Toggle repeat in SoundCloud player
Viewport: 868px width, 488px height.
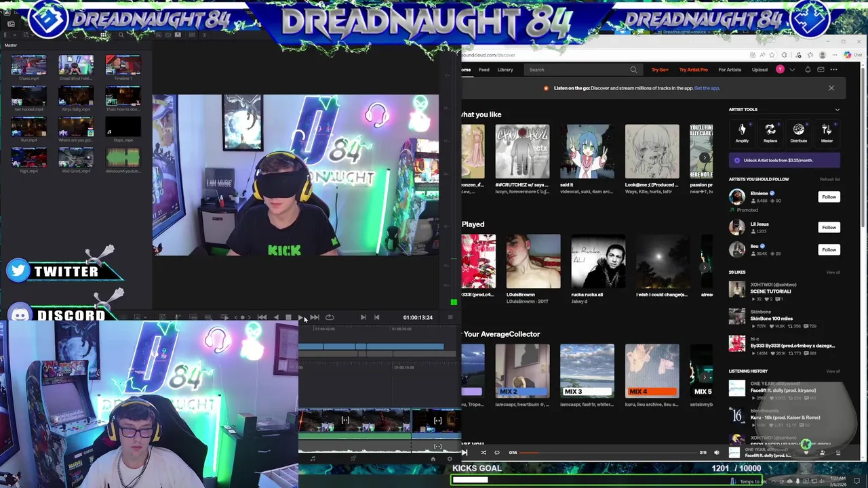(497, 452)
